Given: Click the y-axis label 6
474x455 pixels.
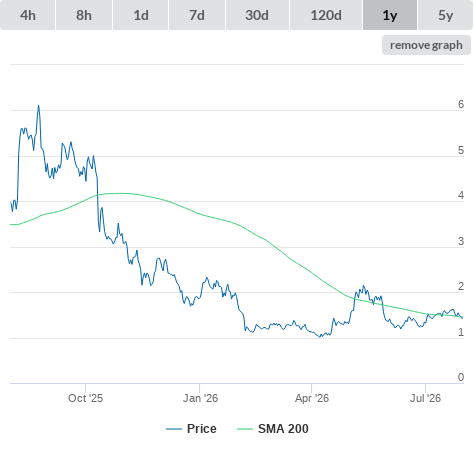Looking at the screenshot, I should (x=461, y=104).
